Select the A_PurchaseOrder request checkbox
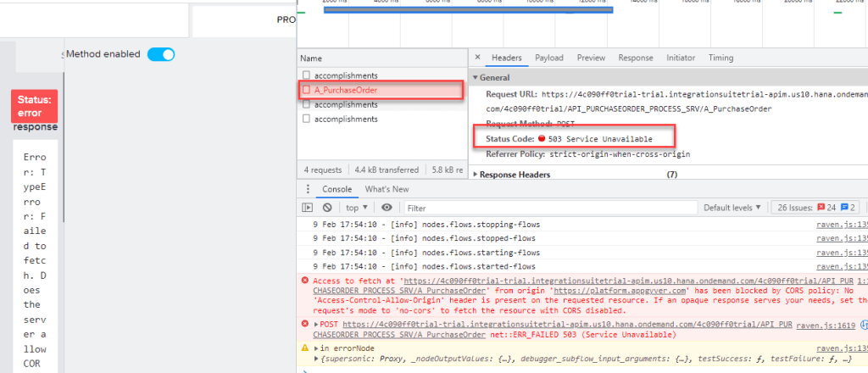 coord(307,90)
